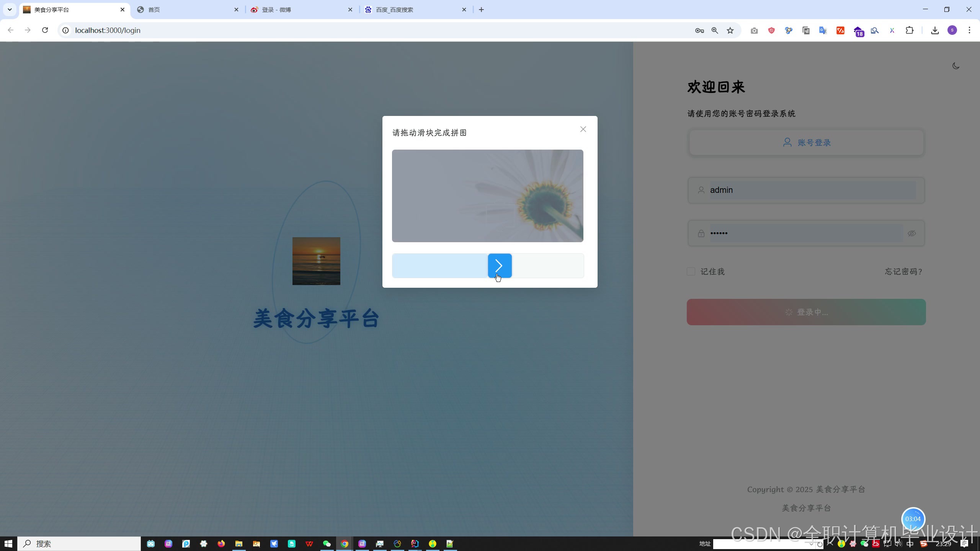980x551 pixels.
Task: Open the Downloads icon in toolbar
Action: pos(935,30)
